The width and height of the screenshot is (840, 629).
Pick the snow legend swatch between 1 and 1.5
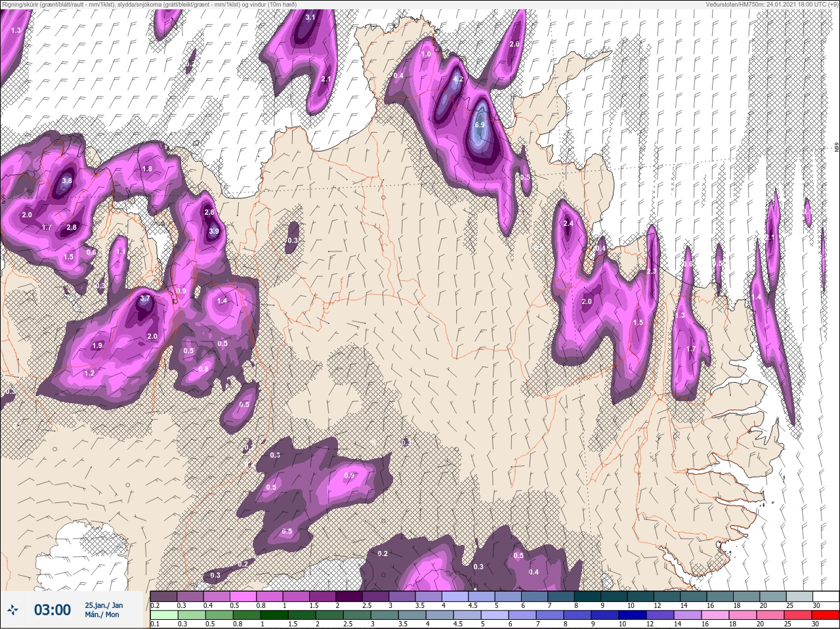coord(297,596)
